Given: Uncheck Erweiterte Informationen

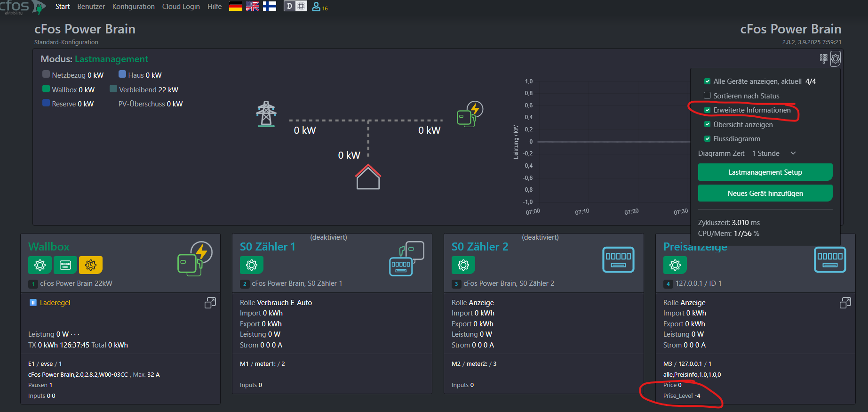Looking at the screenshot, I should [x=707, y=110].
